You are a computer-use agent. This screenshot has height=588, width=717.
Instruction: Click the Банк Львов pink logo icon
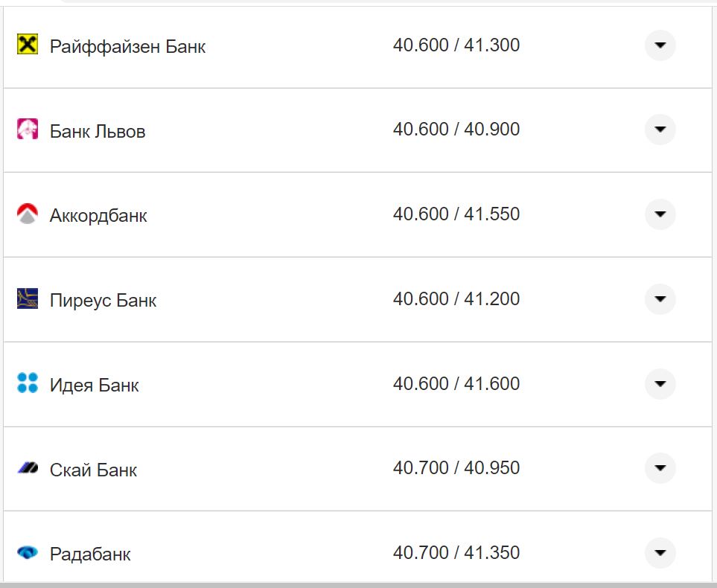point(28,130)
